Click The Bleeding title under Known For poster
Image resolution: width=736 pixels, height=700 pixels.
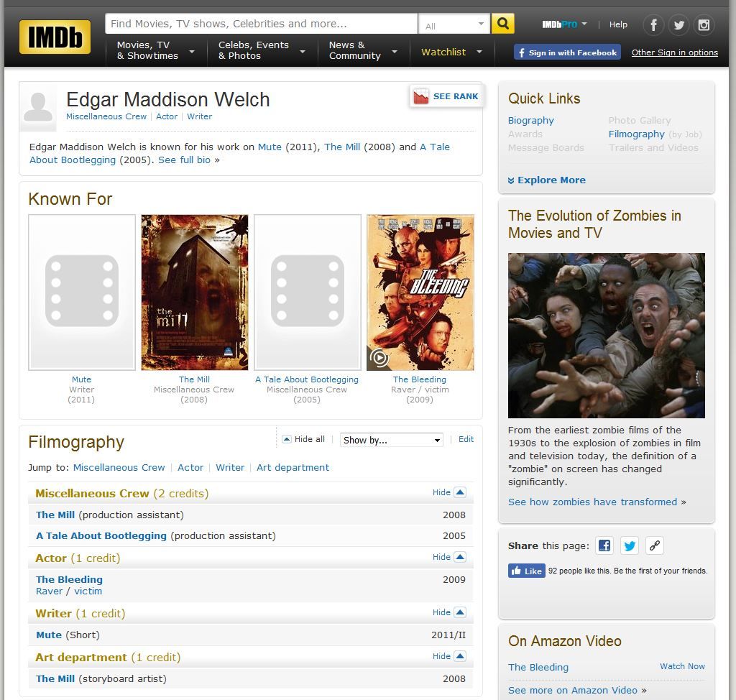[x=420, y=379]
